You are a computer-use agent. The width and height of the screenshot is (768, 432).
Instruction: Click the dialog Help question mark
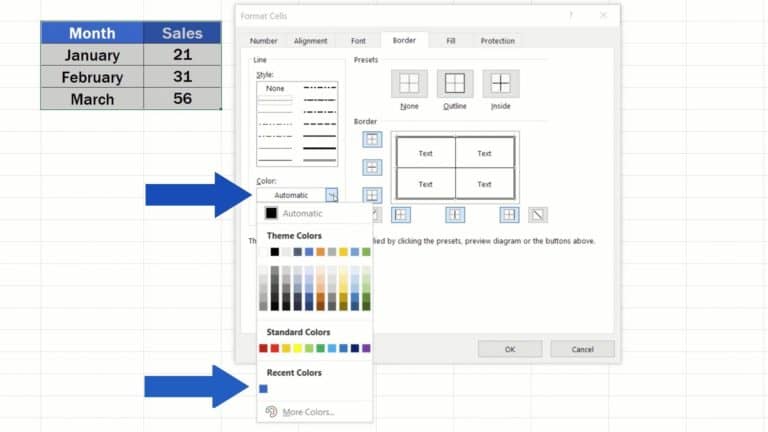[571, 15]
